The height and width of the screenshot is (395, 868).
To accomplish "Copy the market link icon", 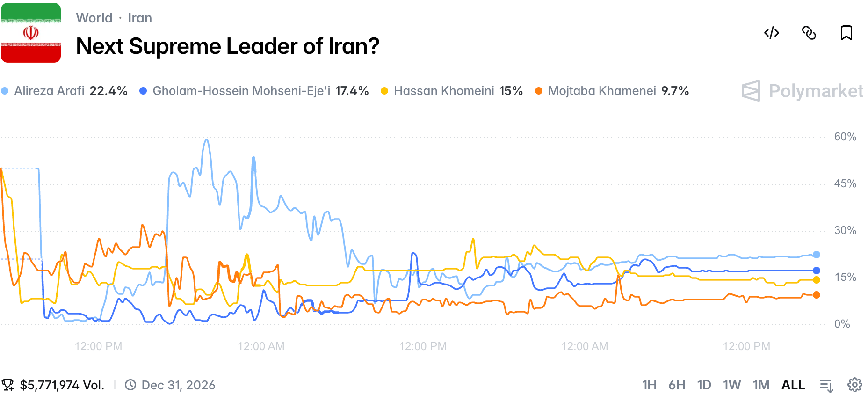I will pos(809,33).
